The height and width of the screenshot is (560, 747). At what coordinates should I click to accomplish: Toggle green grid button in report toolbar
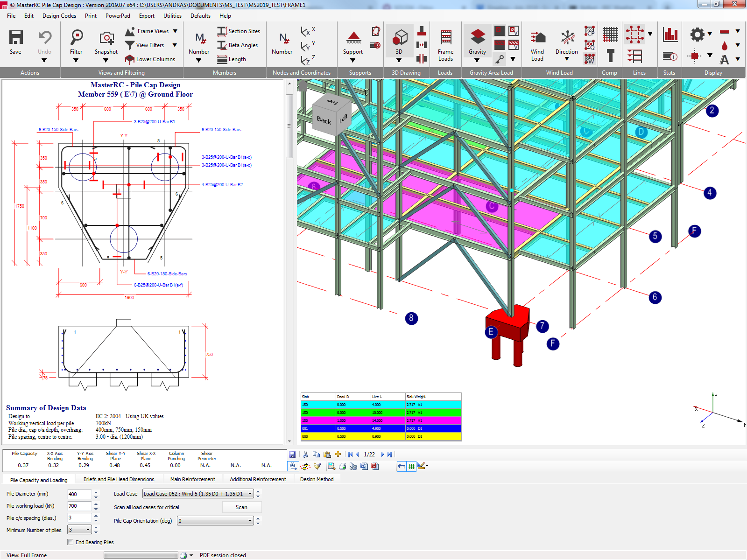(x=411, y=466)
